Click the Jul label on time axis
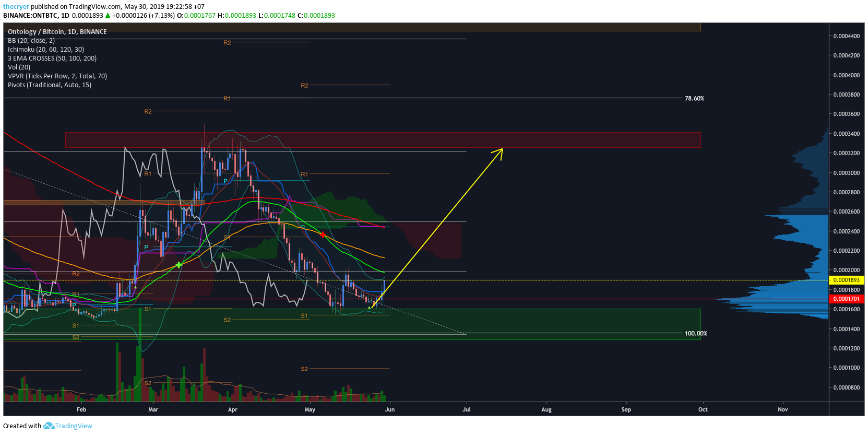The height and width of the screenshot is (435, 868). [x=467, y=409]
